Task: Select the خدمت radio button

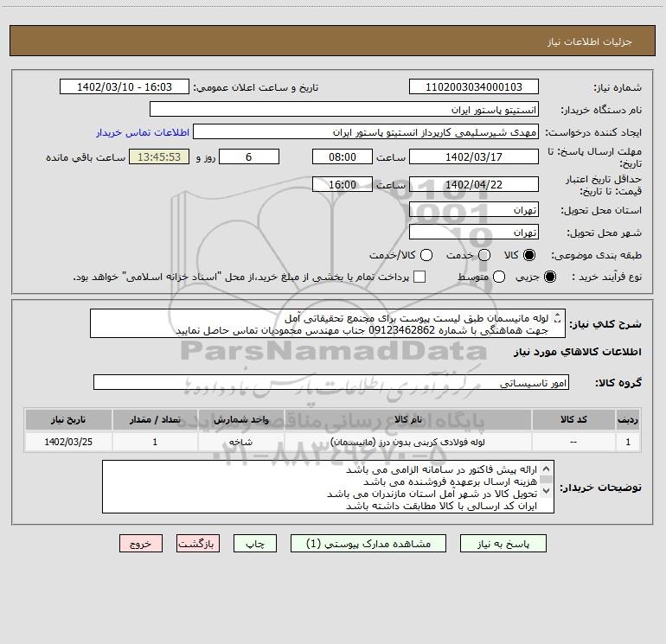Action: pos(484,255)
